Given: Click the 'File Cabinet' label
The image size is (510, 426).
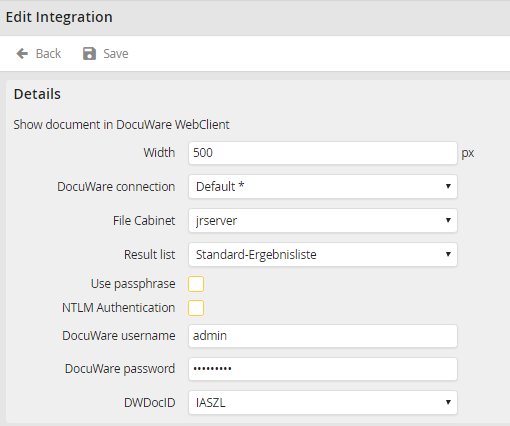Looking at the screenshot, I should 144,221.
